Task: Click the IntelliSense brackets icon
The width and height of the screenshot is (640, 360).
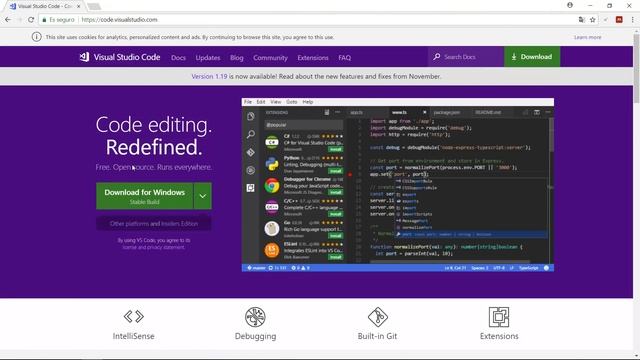Action: (133, 316)
